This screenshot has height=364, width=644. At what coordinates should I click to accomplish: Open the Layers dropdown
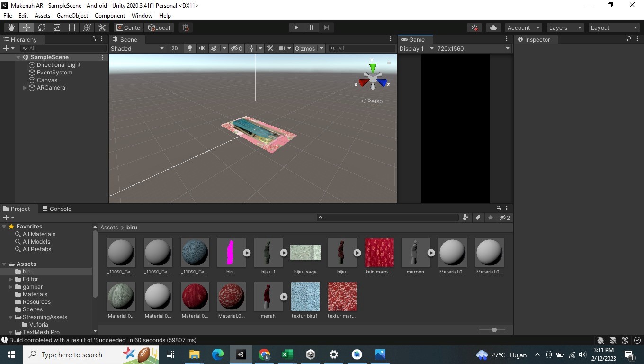click(x=564, y=27)
